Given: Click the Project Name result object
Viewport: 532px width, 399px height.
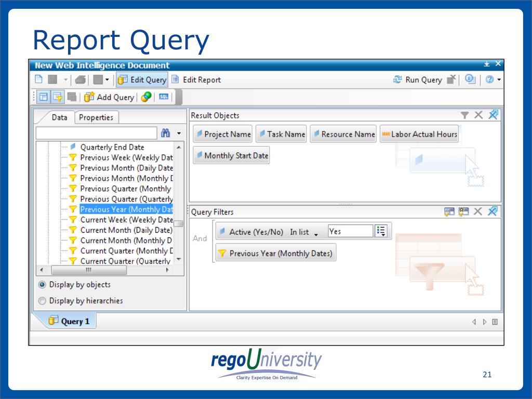Looking at the screenshot, I should (223, 134).
